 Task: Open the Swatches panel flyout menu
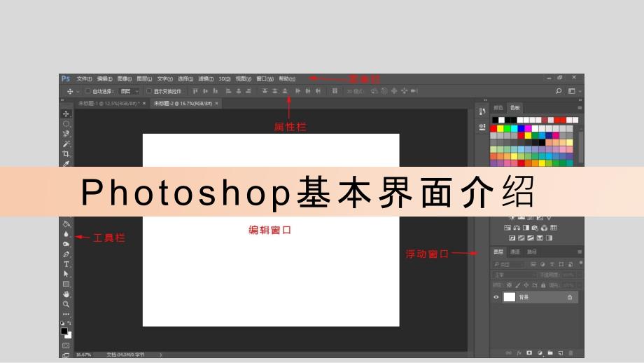click(580, 108)
